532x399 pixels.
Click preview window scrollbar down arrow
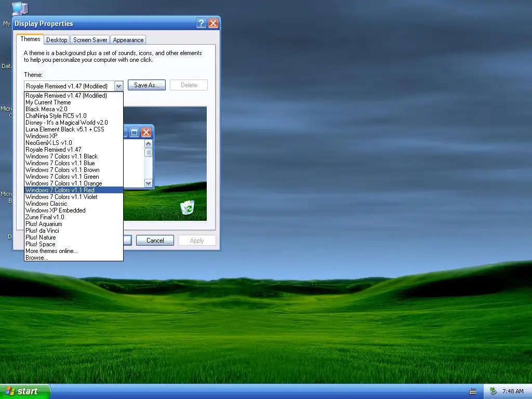tap(148, 183)
